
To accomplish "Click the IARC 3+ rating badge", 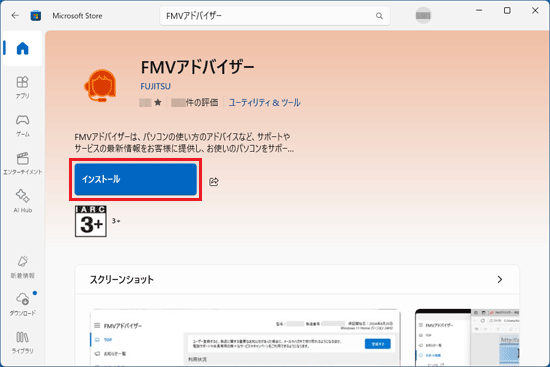I will point(90,221).
